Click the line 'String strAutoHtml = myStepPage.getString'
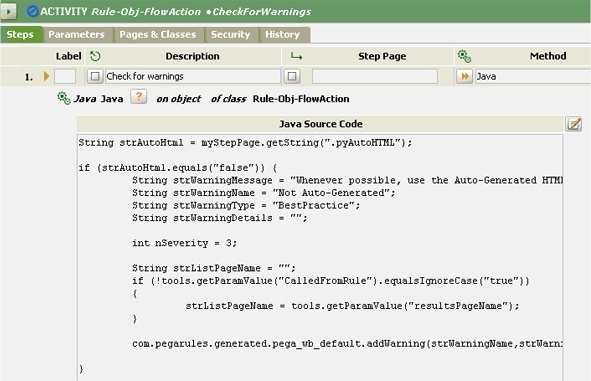Screen dimensions: 591x381 (x=245, y=143)
